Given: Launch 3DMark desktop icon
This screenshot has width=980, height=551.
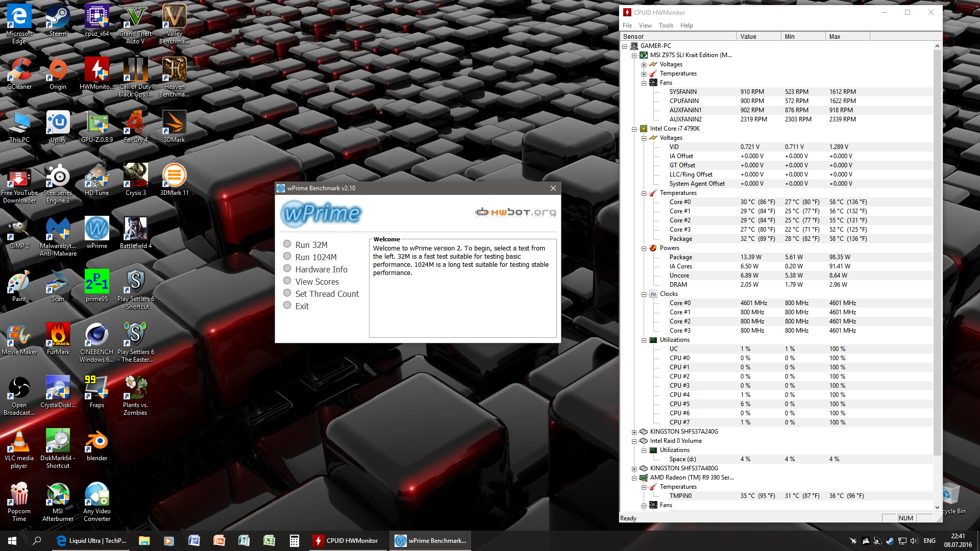Looking at the screenshot, I should click(174, 127).
